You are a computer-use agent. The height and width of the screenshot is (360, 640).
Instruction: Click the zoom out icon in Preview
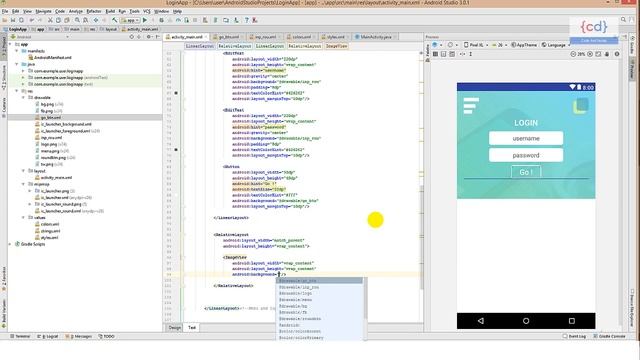(573, 54)
